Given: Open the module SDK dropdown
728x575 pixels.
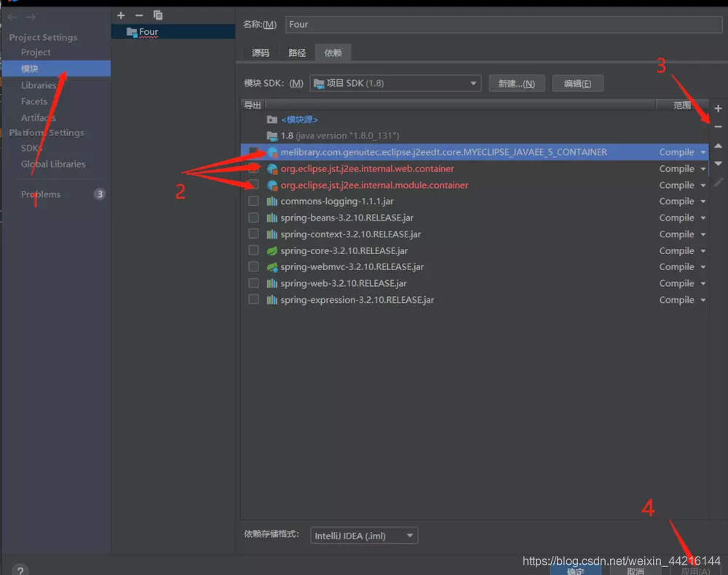Looking at the screenshot, I should [x=395, y=84].
